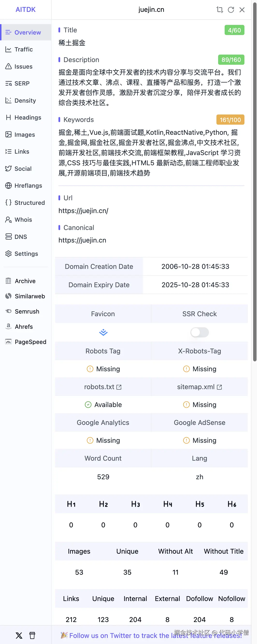
Task: Open the Headings panel
Action: (28, 117)
